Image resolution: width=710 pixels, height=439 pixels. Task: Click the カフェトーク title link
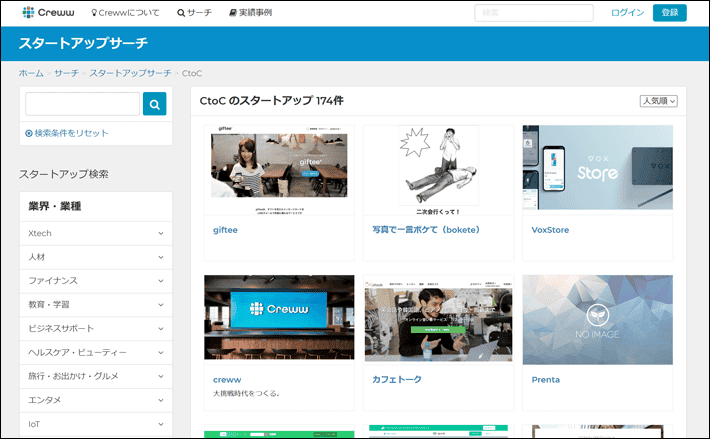pyautogui.click(x=397, y=380)
